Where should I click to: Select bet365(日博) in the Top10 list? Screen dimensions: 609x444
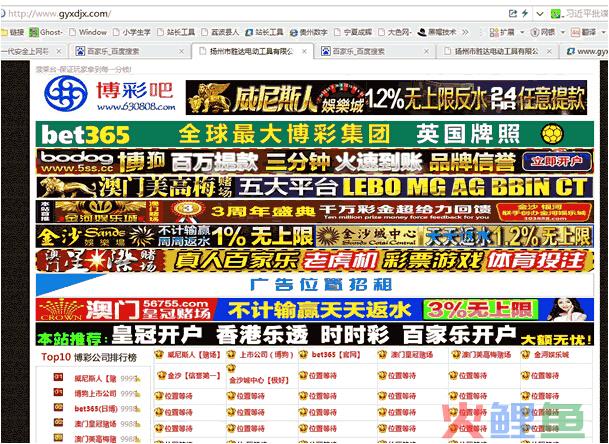(96, 409)
